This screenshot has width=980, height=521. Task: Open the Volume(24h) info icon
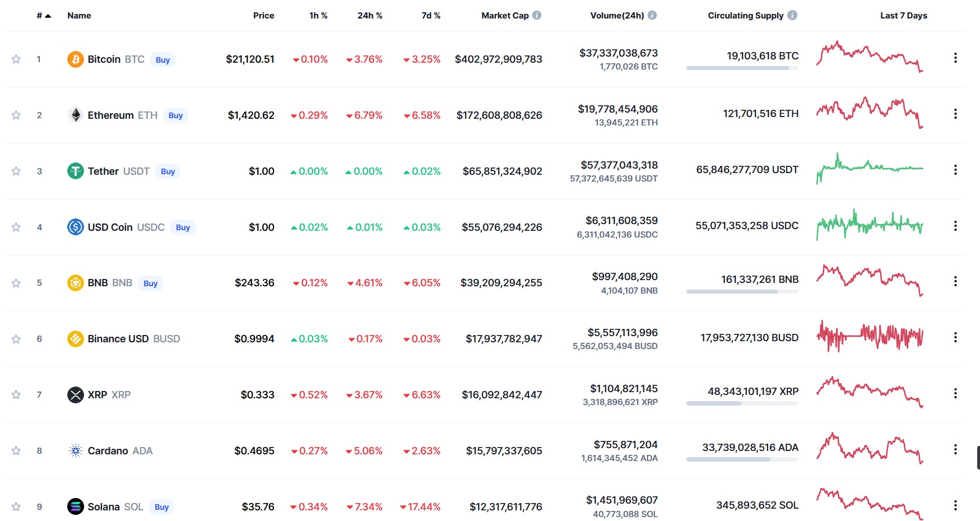pos(652,15)
